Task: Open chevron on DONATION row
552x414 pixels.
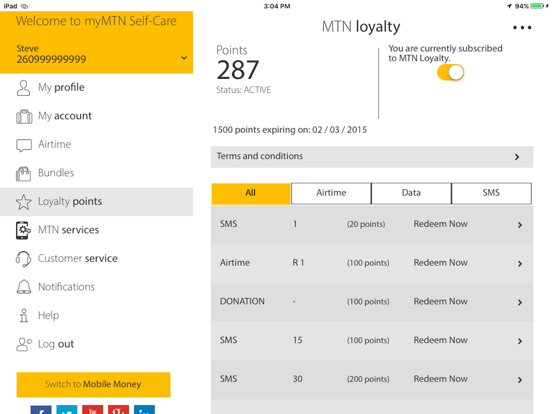Action: coord(520,302)
